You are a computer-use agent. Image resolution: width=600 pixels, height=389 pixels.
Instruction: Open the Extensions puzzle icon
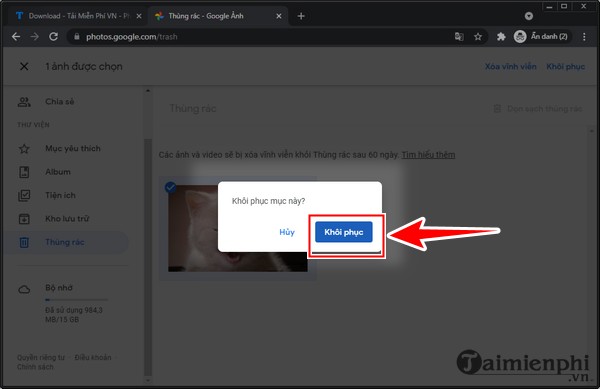click(x=501, y=37)
